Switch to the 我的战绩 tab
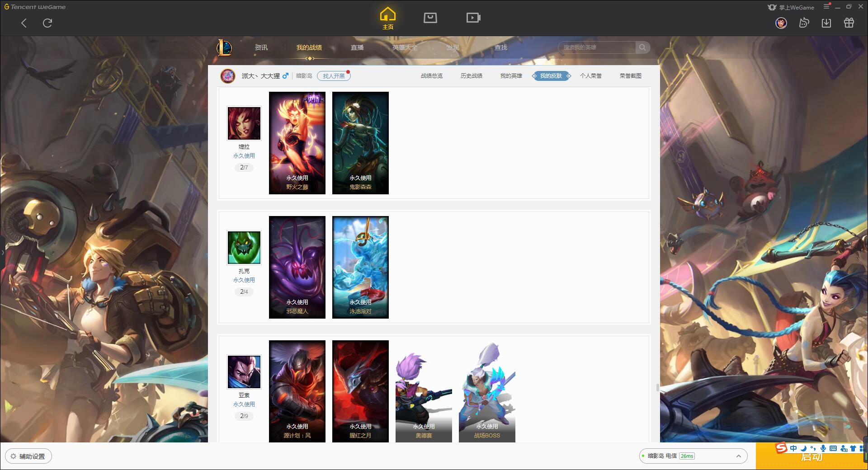The height and width of the screenshot is (470, 868). pos(309,47)
